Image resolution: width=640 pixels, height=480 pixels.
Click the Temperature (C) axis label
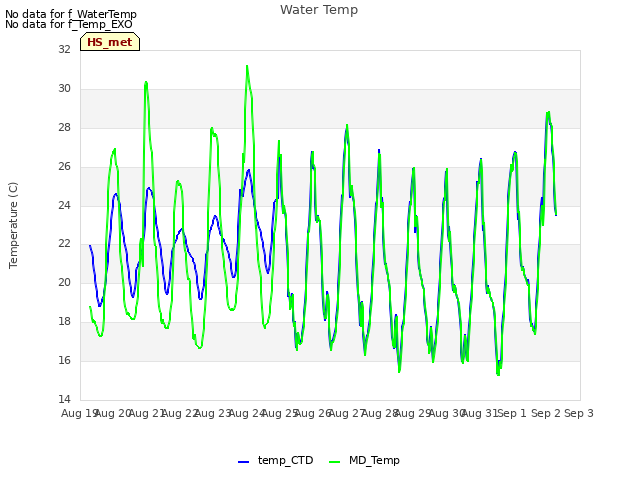(x=13, y=225)
